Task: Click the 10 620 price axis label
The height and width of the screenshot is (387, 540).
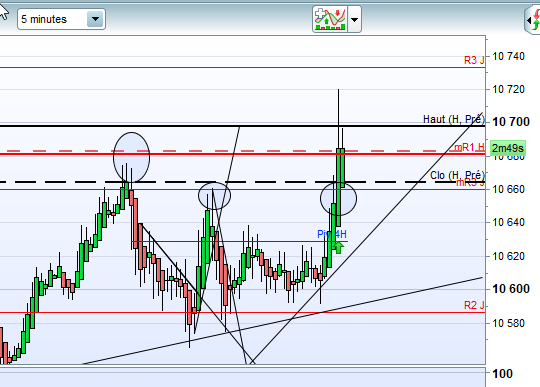Action: 508,256
